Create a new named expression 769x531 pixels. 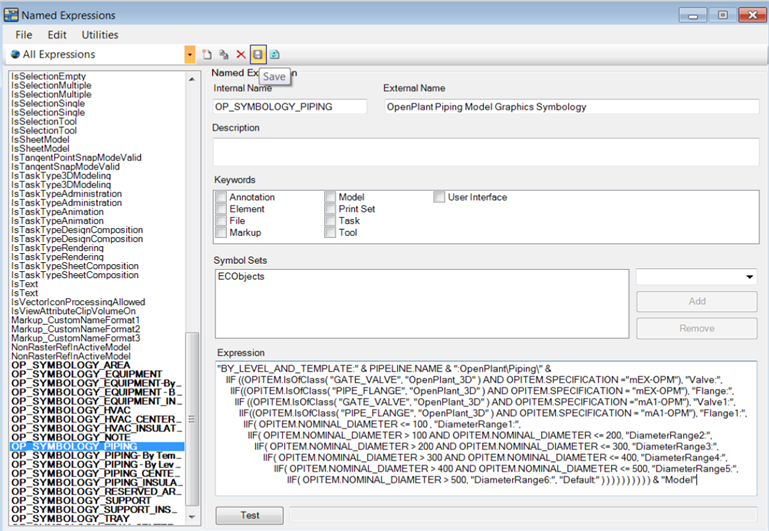[x=207, y=54]
